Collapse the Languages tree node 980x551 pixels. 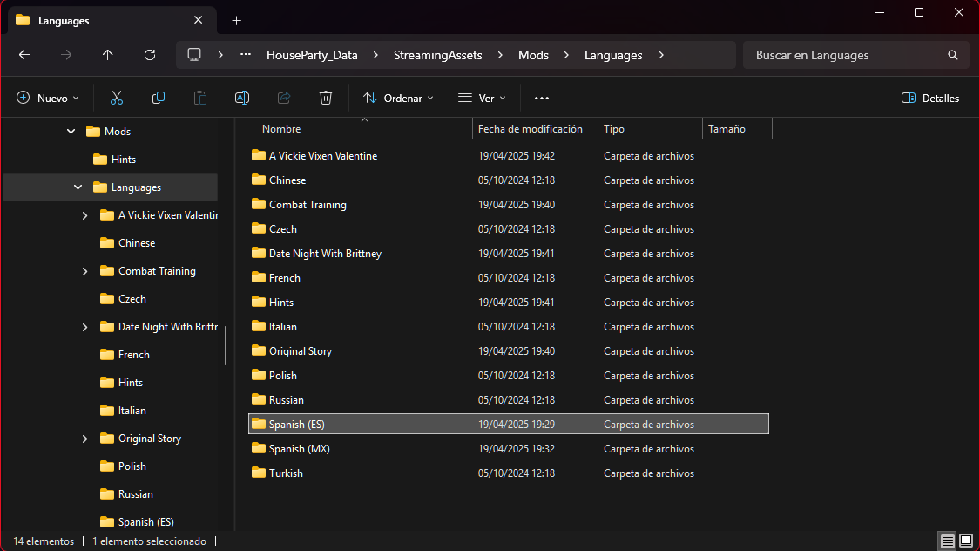[78, 187]
